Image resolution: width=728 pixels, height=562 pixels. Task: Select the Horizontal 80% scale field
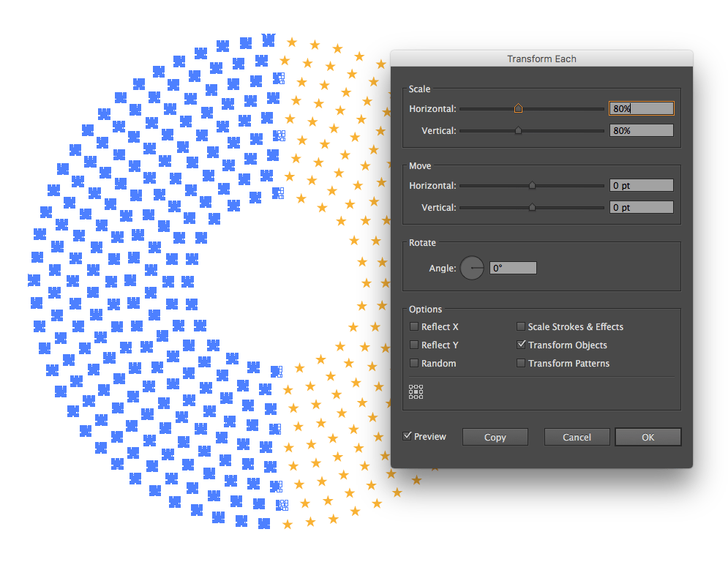coord(641,108)
